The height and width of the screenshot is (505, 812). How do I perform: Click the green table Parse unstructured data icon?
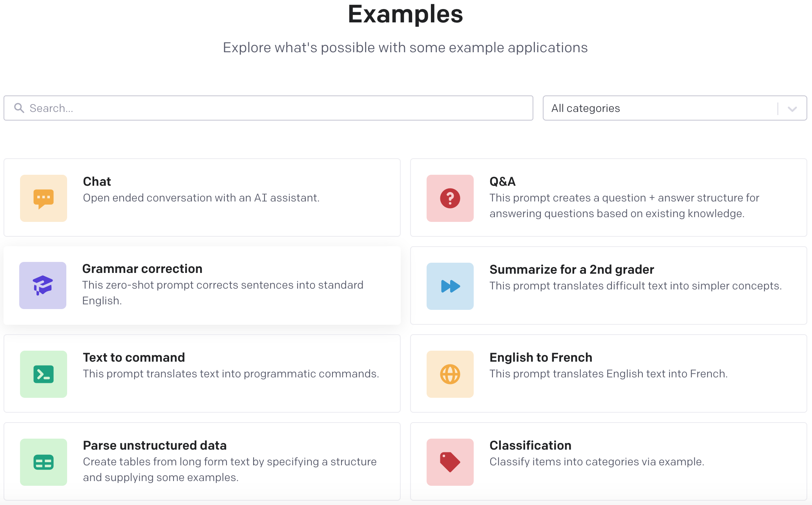(44, 462)
